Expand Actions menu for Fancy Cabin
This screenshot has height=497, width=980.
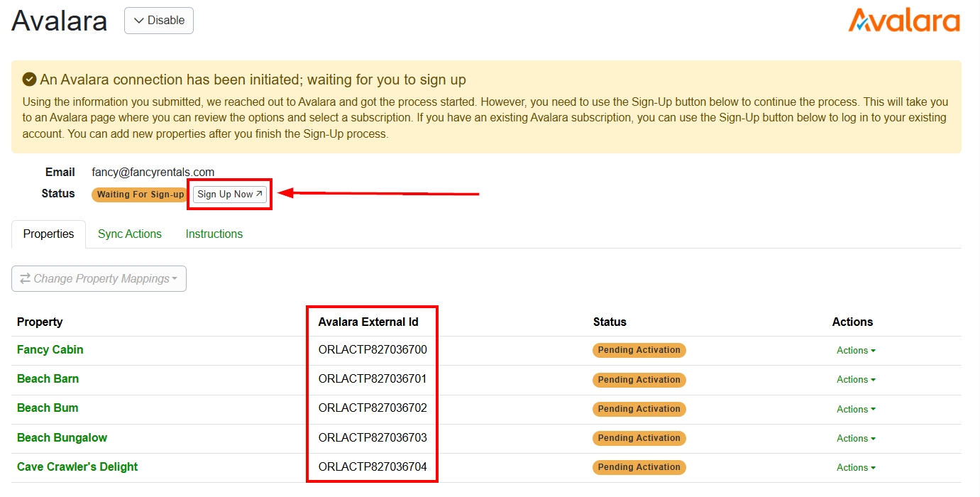855,351
